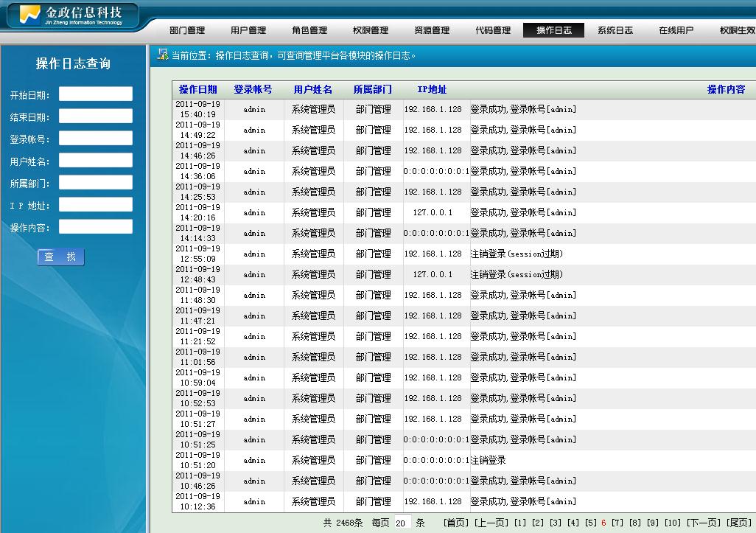Select the log row dated 2011-09-19 14:49:22
The image size is (756, 533).
tap(463, 130)
